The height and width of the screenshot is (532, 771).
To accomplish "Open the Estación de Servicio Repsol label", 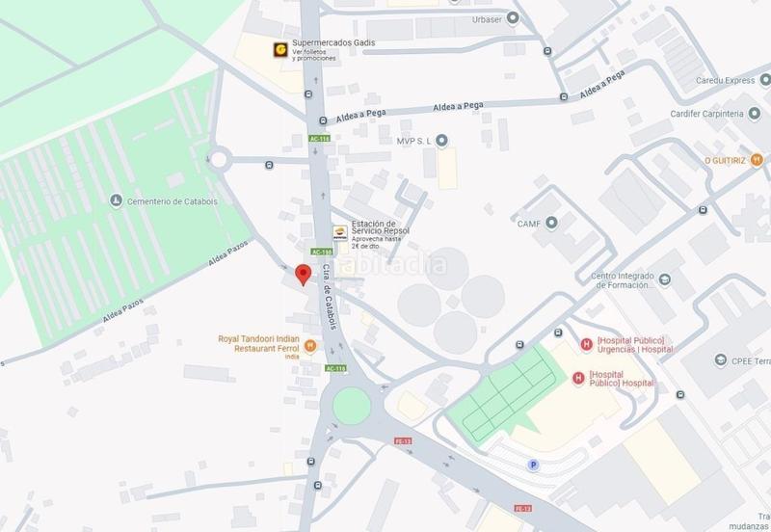I will point(380,227).
